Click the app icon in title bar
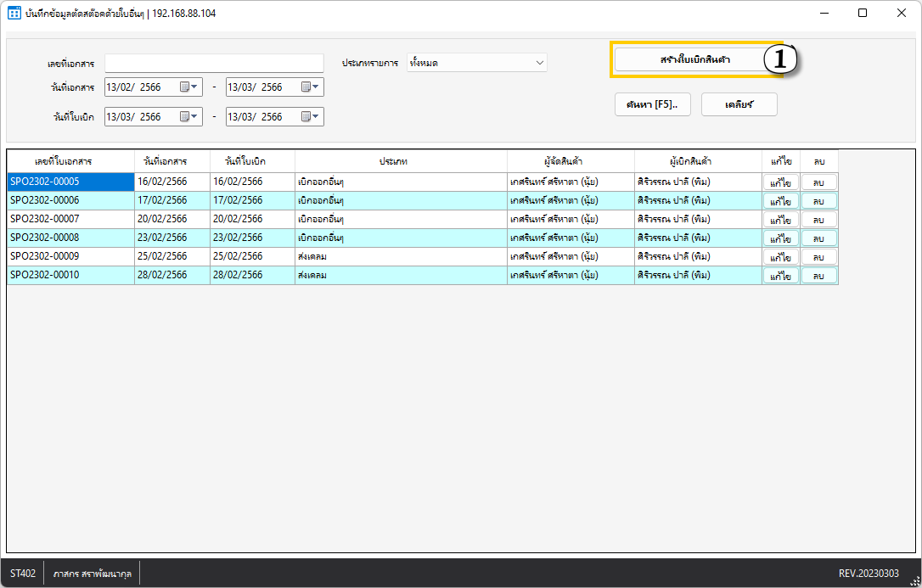 click(14, 14)
